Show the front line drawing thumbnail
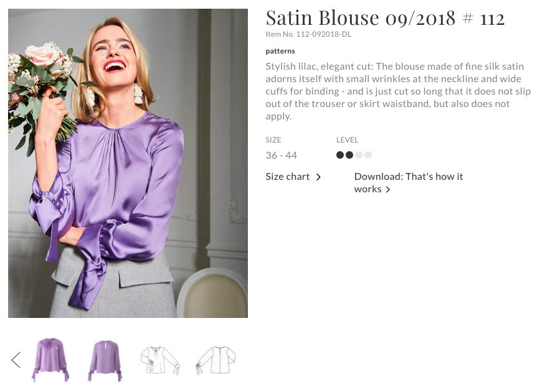 point(159,360)
